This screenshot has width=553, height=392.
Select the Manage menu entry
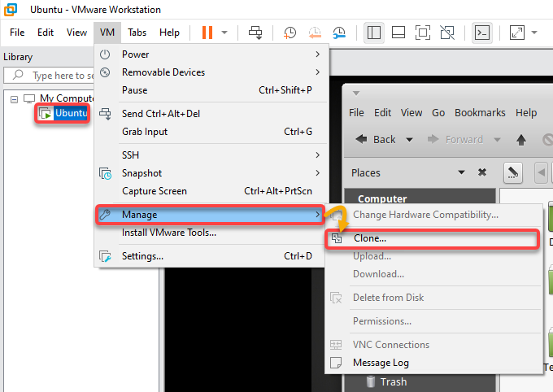(x=210, y=215)
